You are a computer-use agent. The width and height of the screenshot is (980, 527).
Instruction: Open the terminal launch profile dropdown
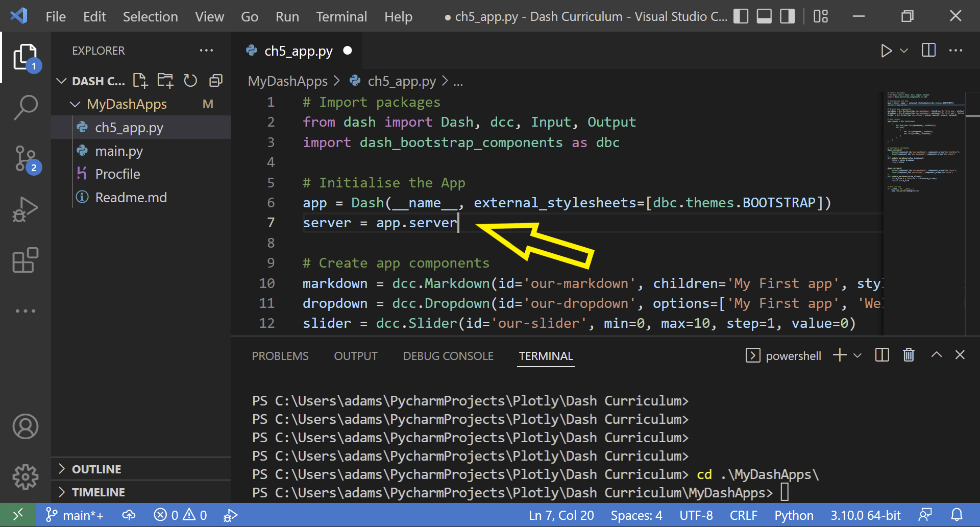857,355
